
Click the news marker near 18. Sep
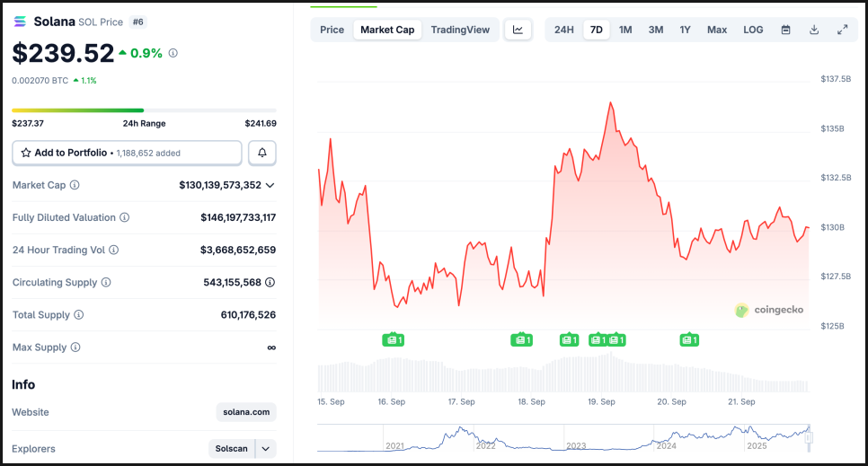(x=521, y=339)
